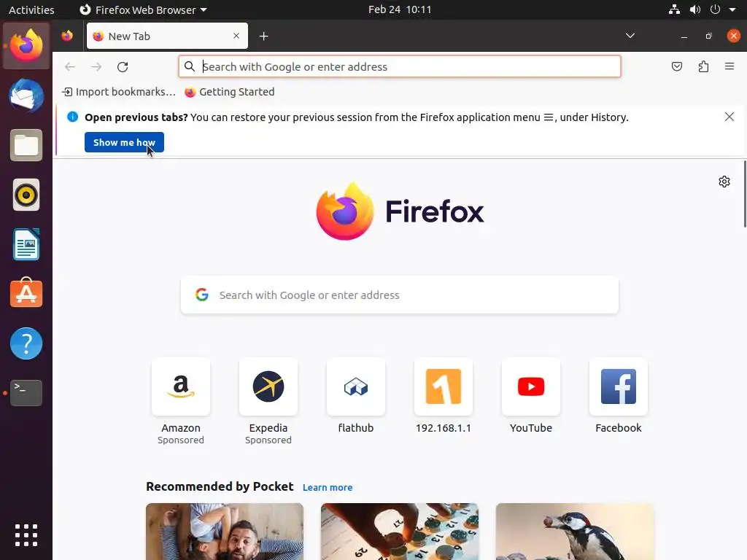
Task: Click Import bookmarks in bookmarks toolbar
Action: click(119, 92)
